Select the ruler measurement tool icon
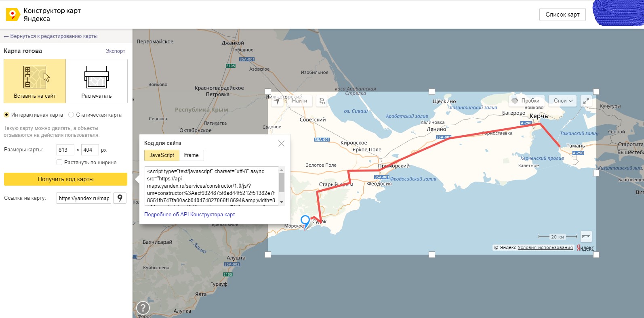Image resolution: width=644 pixels, height=318 pixels. tap(586, 237)
